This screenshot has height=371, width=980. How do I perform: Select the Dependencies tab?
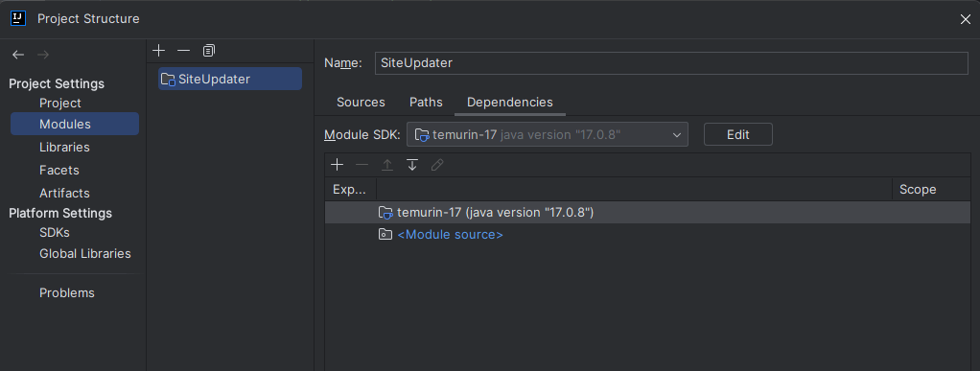[x=509, y=103]
